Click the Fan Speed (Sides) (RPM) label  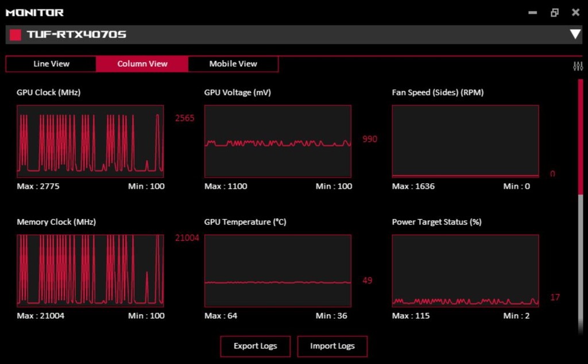[x=438, y=92]
